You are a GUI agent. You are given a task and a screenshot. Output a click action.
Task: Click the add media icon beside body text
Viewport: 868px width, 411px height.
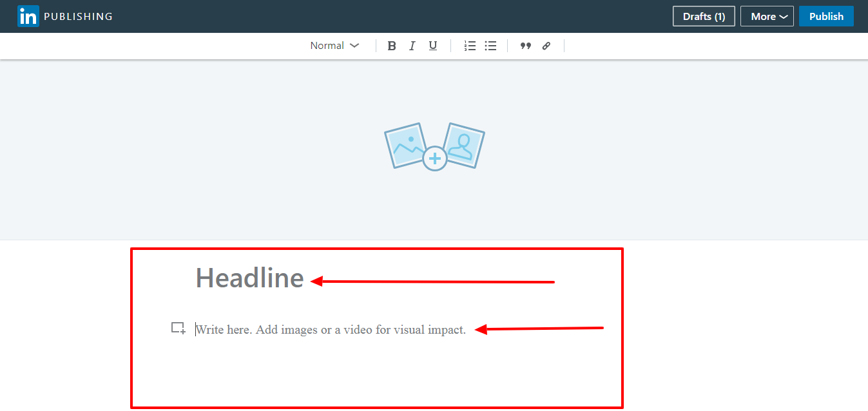[x=178, y=329]
